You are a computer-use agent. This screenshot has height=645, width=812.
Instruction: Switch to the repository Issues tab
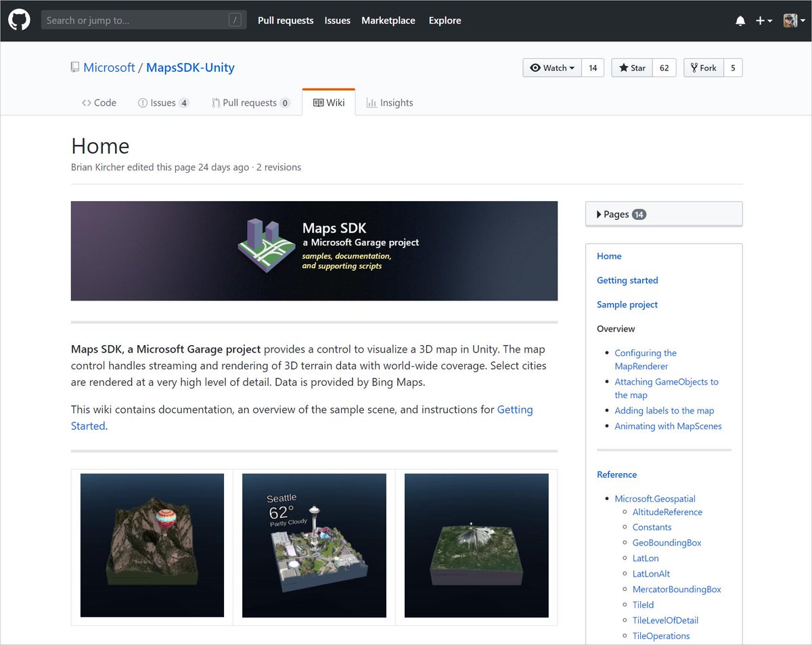tap(163, 103)
